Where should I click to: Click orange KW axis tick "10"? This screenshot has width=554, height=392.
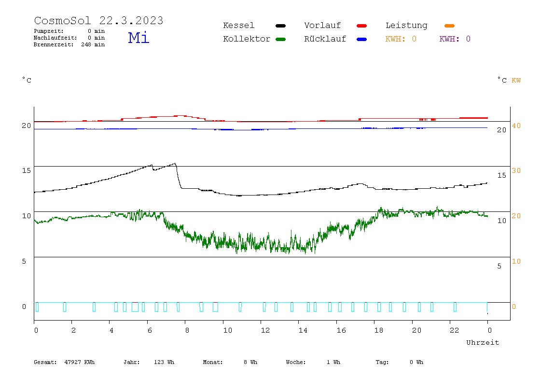click(516, 261)
